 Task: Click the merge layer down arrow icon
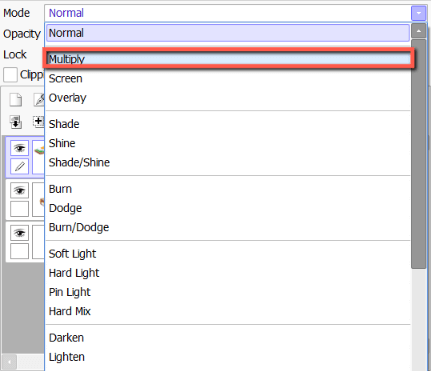pyautogui.click(x=16, y=122)
